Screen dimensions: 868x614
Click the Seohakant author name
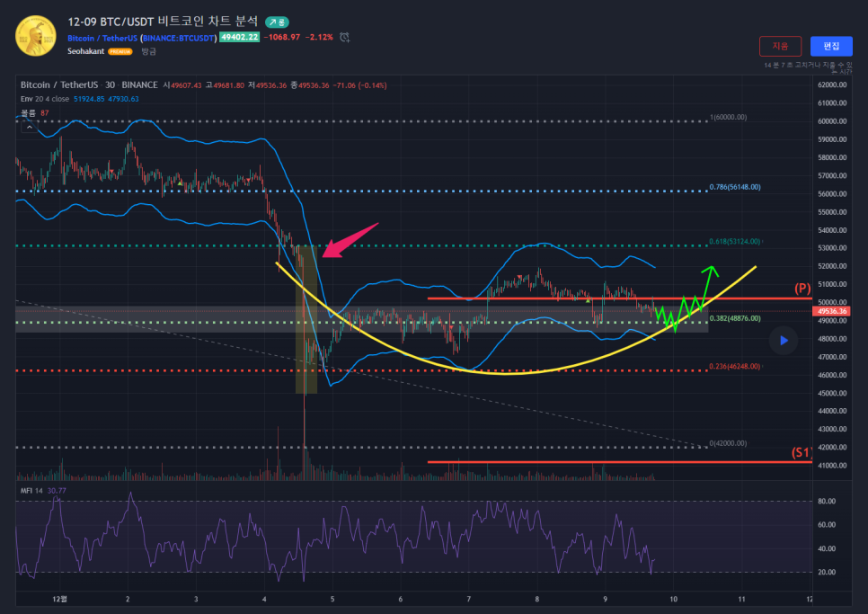[85, 52]
